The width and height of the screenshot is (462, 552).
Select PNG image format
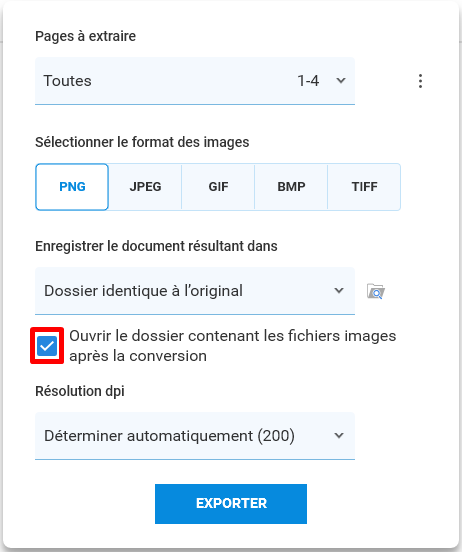click(x=72, y=187)
